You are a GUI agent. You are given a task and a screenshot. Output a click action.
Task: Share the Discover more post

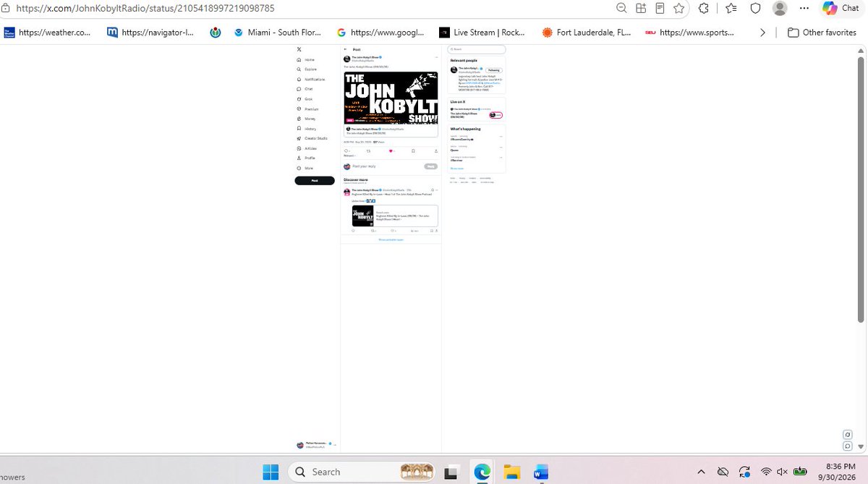coord(436,231)
